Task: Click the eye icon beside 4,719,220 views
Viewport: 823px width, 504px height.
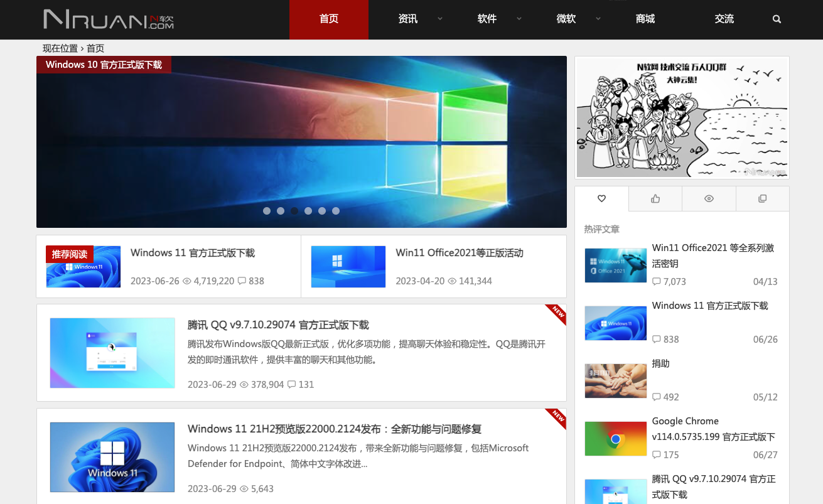Action: click(x=186, y=281)
